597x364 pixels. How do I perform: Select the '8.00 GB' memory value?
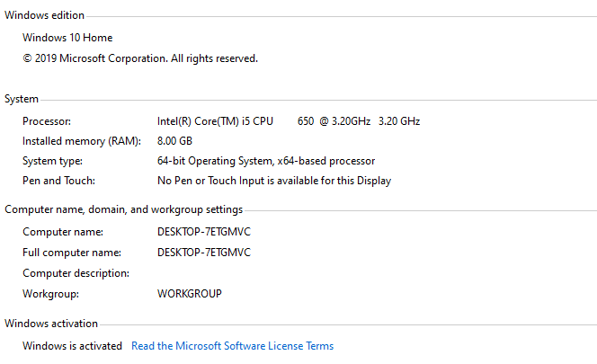click(174, 141)
